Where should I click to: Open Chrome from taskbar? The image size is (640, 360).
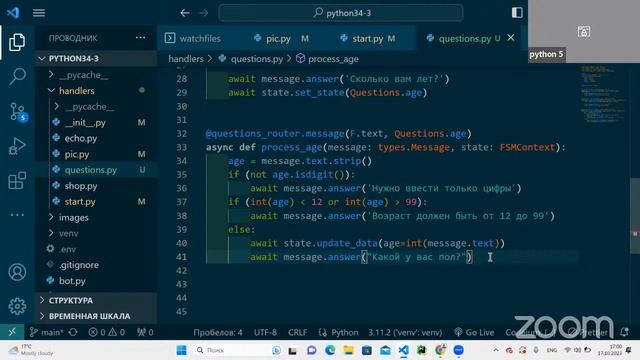[440, 350]
